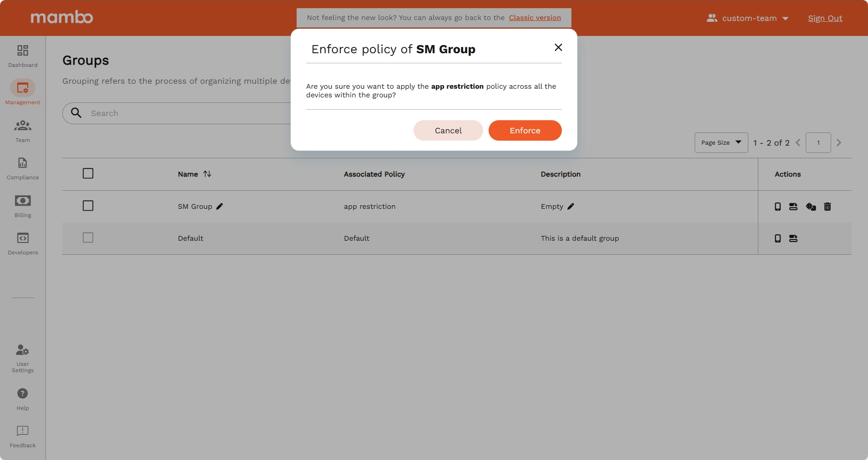Screen dimensions: 868x460
Task: Open the Dashboard panel in the sidebar
Action: tap(22, 55)
